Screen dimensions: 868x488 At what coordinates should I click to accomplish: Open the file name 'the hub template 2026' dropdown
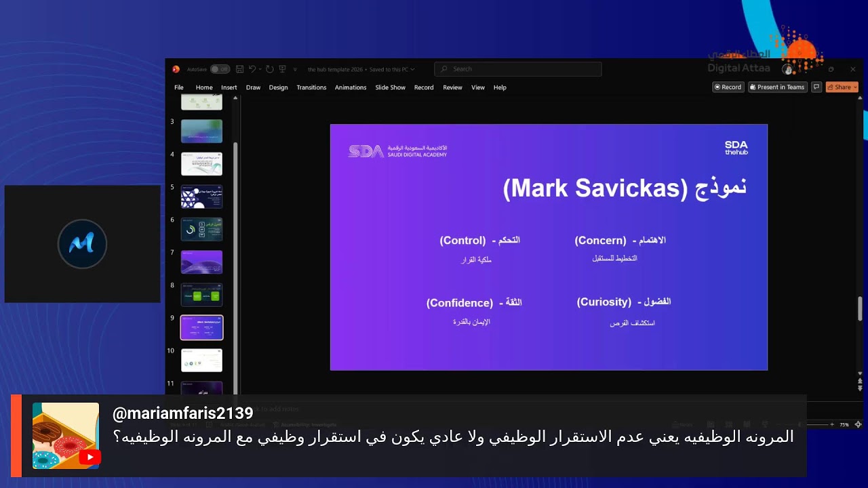tap(361, 69)
